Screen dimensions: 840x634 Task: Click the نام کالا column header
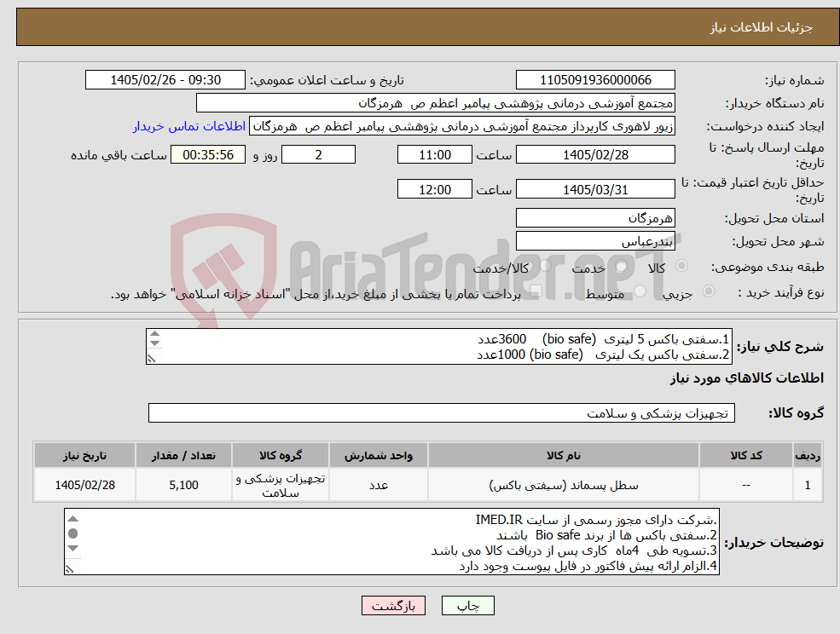[x=564, y=456]
